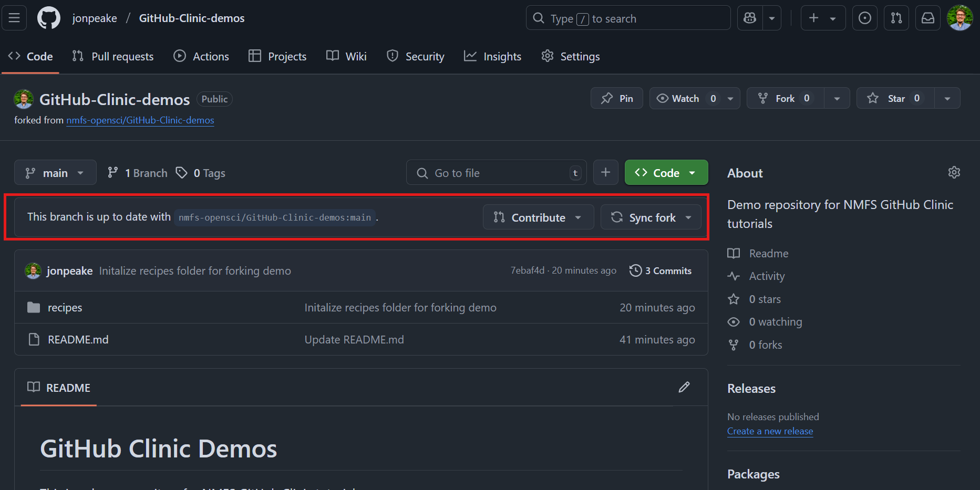This screenshot has width=980, height=490.
Task: Open the notifications inbox
Action: pyautogui.click(x=928, y=18)
